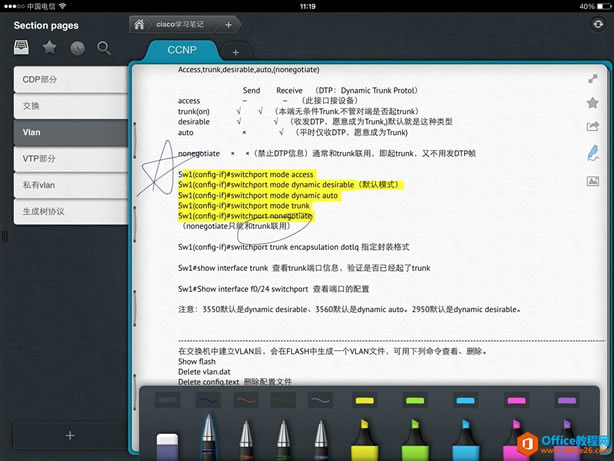Choose the eraser swatch above the eraser
The height and width of the screenshot is (461, 614).
168,400
